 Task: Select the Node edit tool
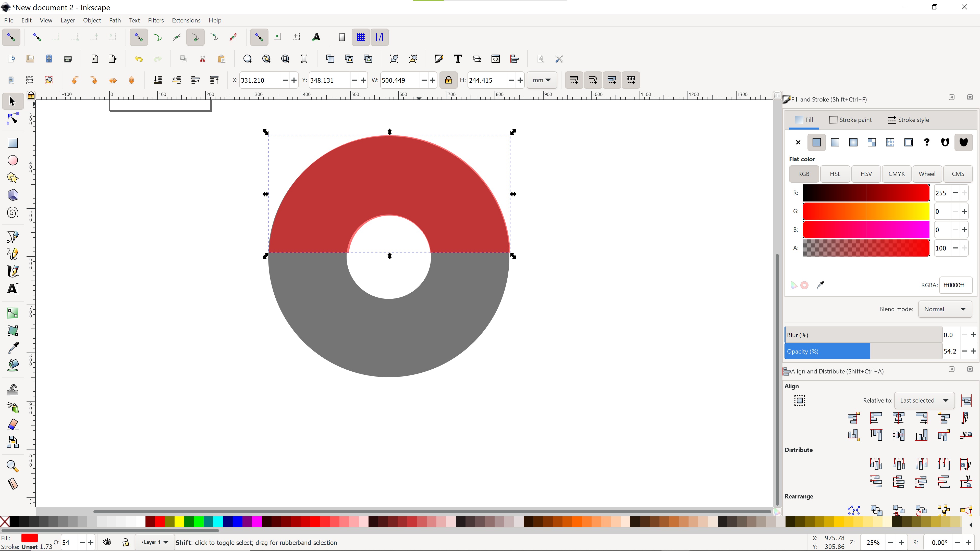click(12, 119)
